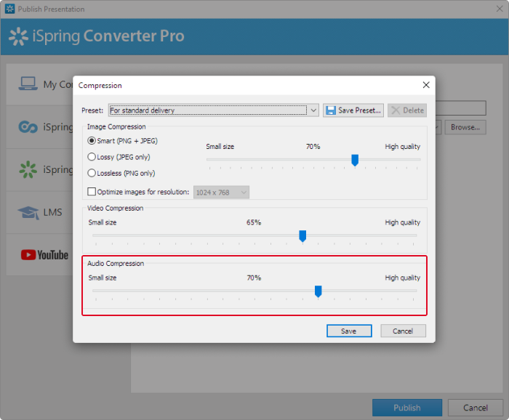Click the Publish button
This screenshot has height=420, width=509.
click(407, 408)
